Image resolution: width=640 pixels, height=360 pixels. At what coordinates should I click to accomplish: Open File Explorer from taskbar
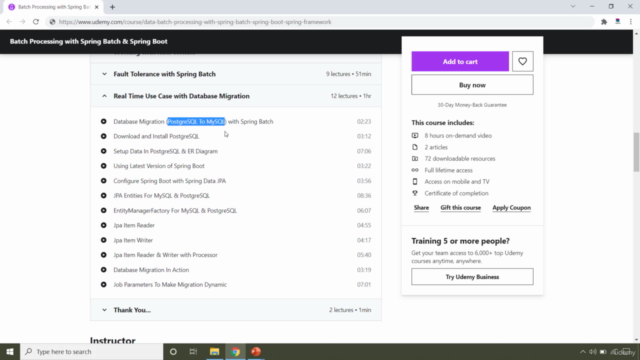pyautogui.click(x=214, y=351)
